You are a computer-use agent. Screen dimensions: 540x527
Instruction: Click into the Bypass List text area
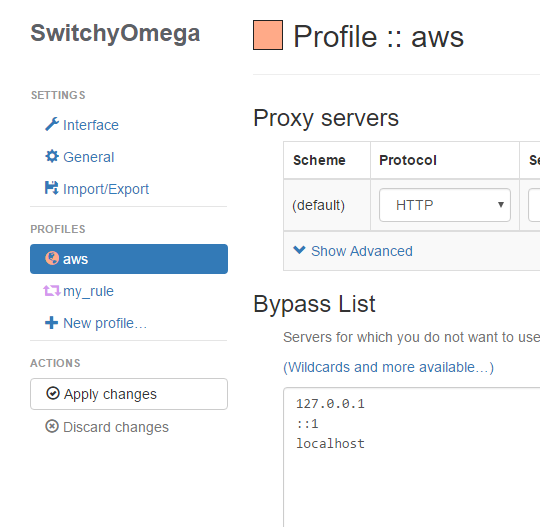click(412, 457)
